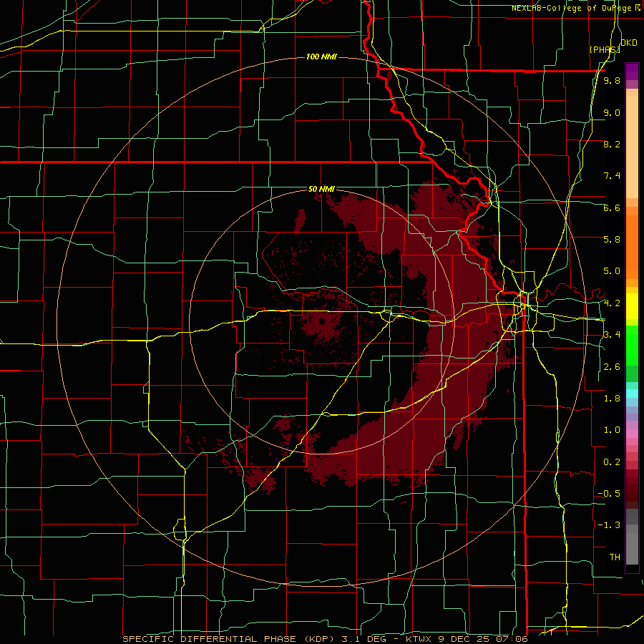
Task: Click the 0.2 legend value
Action: [x=612, y=462]
